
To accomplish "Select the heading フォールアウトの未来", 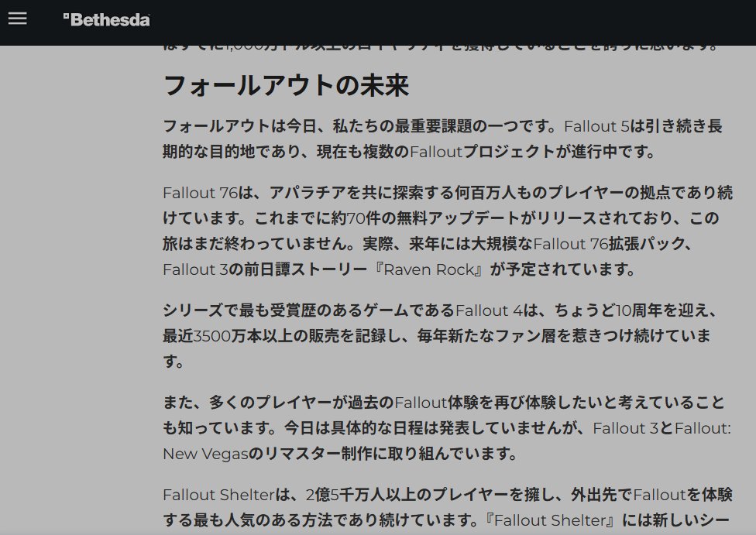I will [x=286, y=86].
